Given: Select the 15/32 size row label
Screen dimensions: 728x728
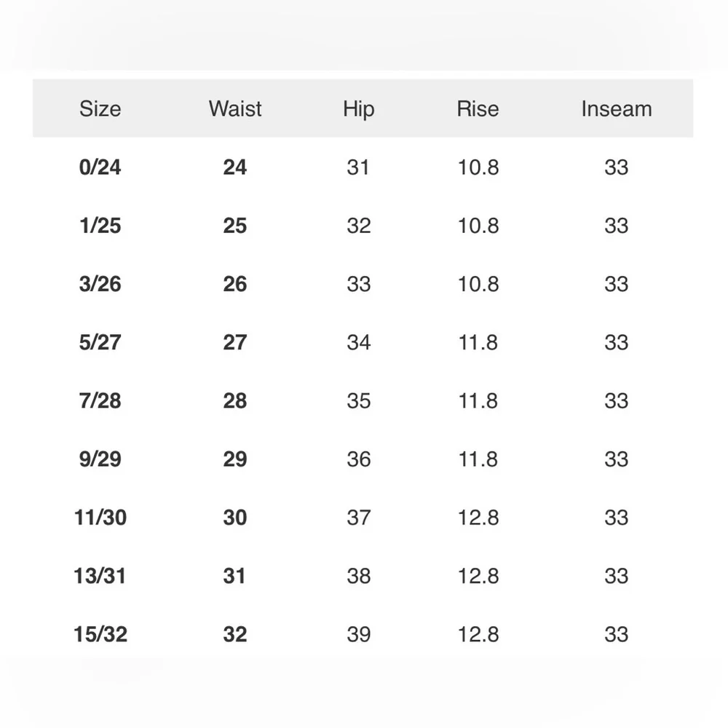Looking at the screenshot, I should [100, 634].
